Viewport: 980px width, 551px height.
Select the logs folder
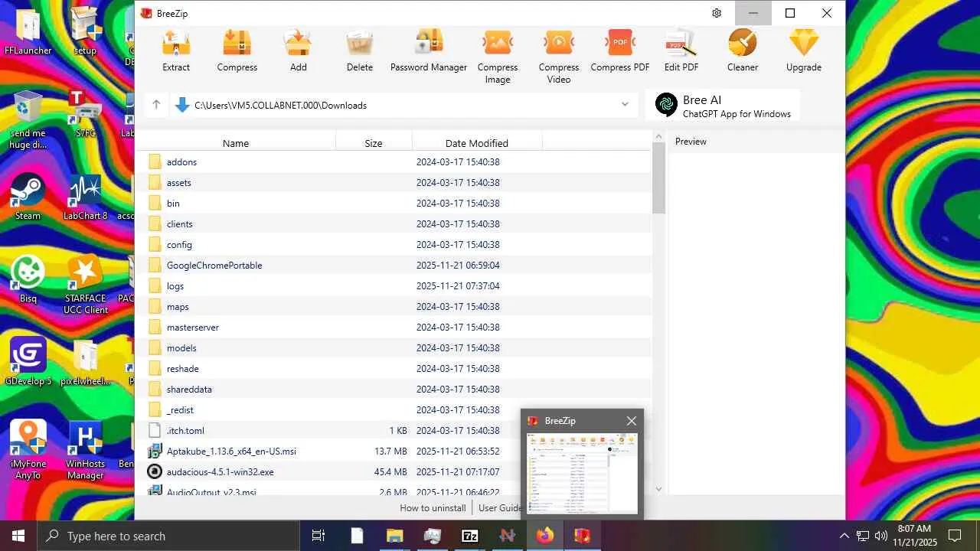(394, 286)
